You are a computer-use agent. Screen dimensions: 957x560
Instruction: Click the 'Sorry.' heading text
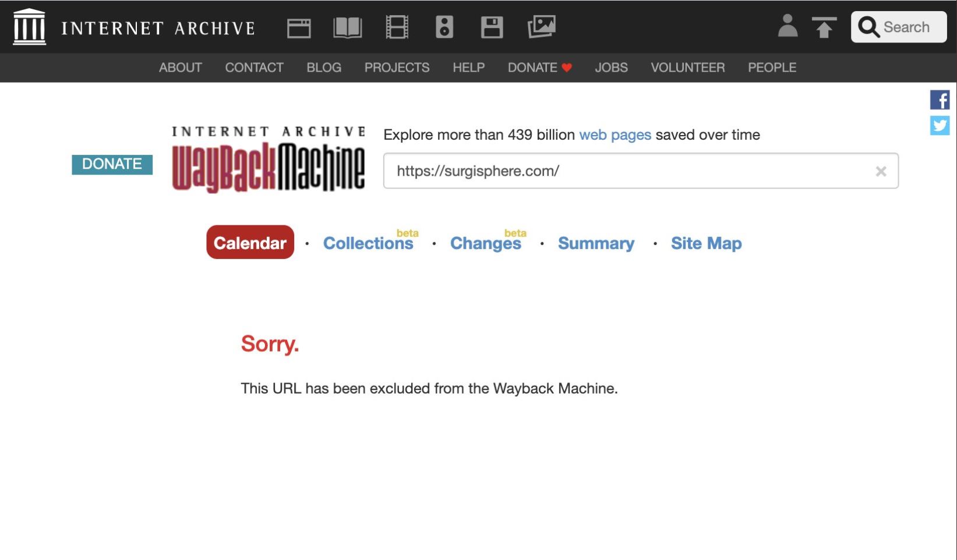pyautogui.click(x=270, y=344)
